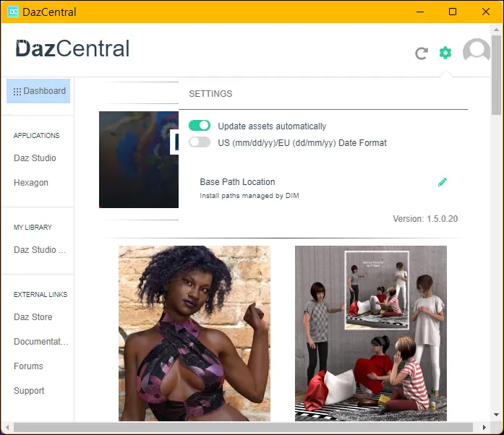Click the SETTINGS panel heading

(210, 94)
